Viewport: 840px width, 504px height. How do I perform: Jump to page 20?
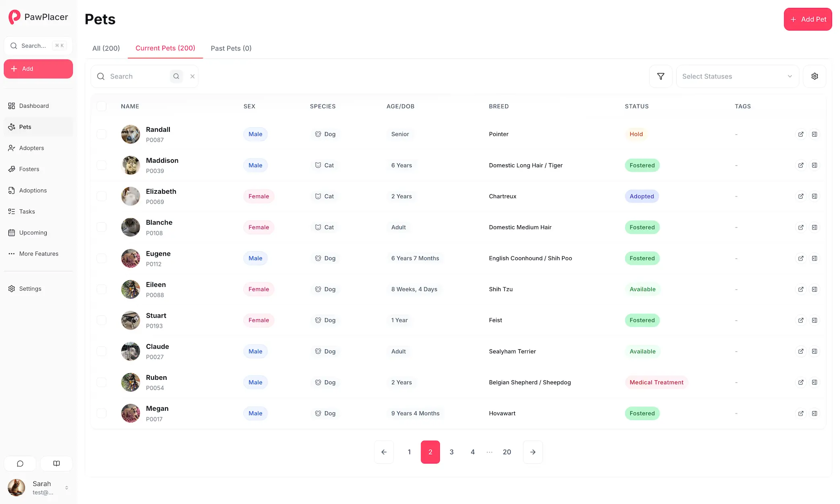[x=506, y=452]
